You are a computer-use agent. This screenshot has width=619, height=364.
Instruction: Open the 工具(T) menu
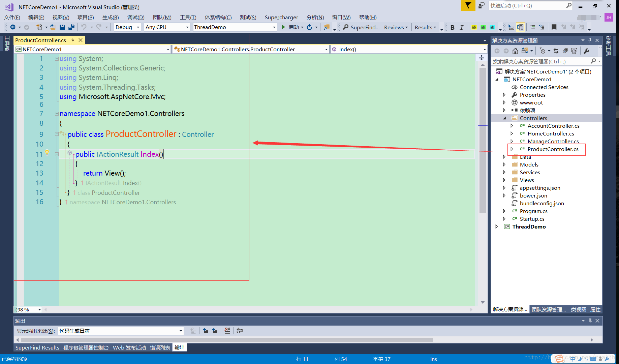(188, 17)
